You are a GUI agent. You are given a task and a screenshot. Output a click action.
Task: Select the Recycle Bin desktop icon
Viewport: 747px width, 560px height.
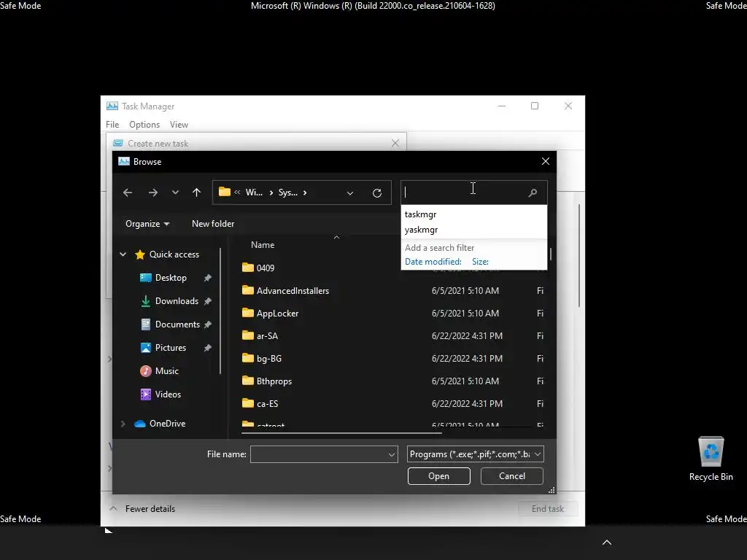point(711,459)
